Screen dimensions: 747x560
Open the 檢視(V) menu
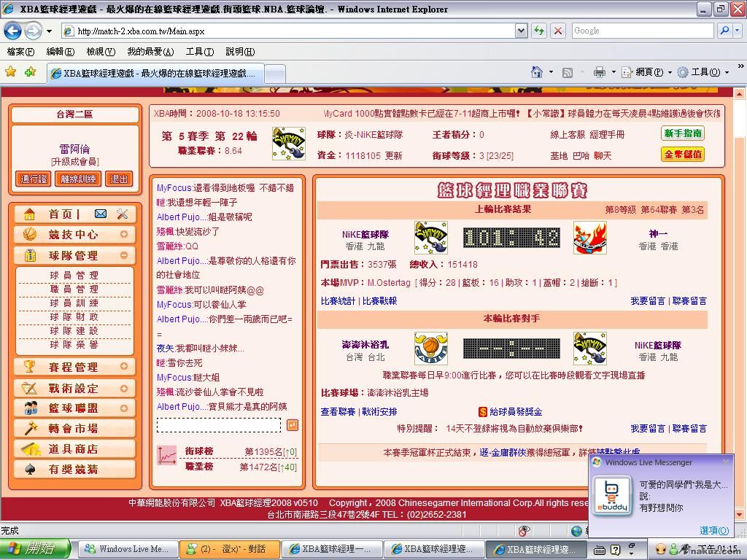pos(101,52)
